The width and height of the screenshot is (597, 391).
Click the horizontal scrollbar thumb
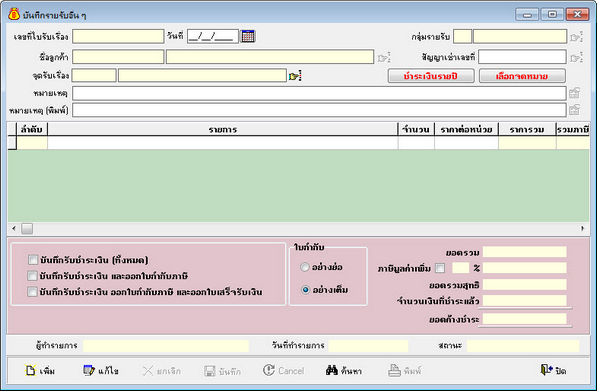tap(27, 228)
